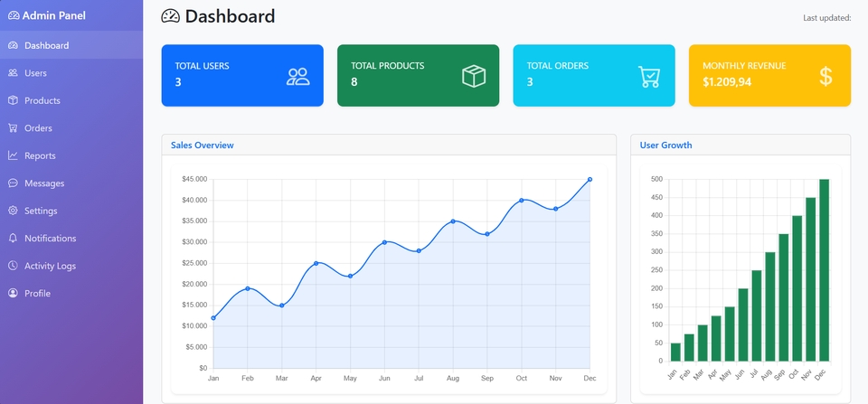The height and width of the screenshot is (404, 868).
Task: Click the Reports chart icon in sidebar
Action: (13, 155)
